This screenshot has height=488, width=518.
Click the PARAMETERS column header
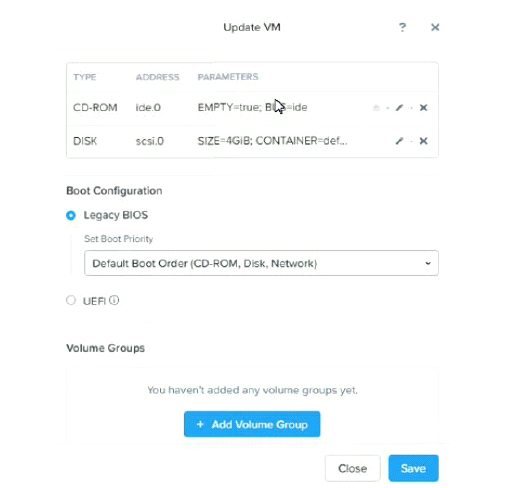[x=228, y=77]
